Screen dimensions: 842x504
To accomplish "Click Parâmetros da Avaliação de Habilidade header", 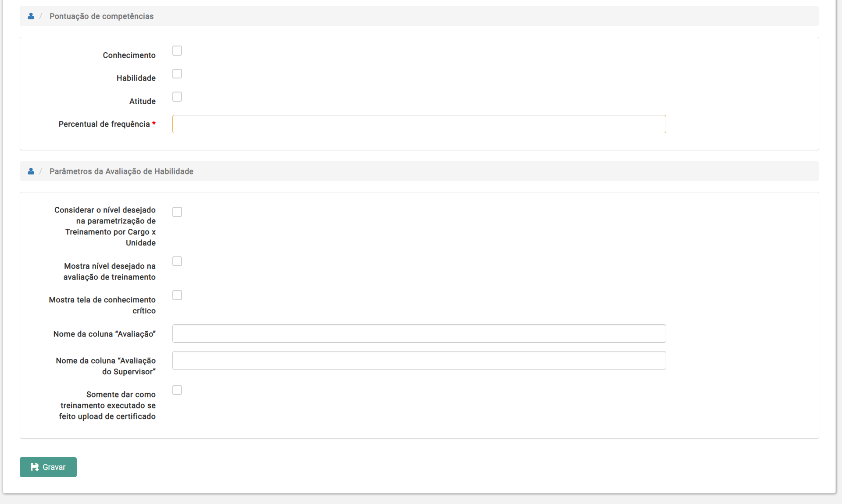I will [x=121, y=171].
